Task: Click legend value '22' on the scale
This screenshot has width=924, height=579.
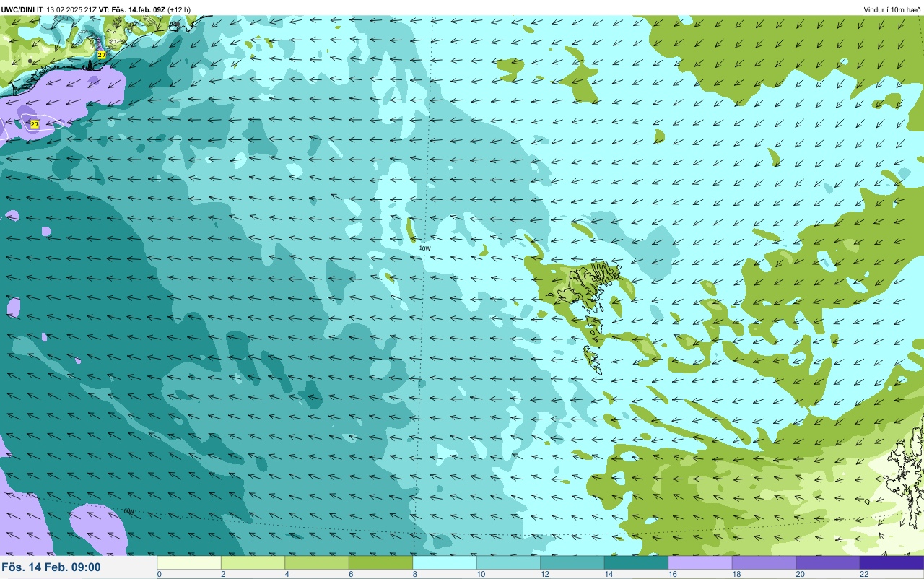Action: (863, 575)
